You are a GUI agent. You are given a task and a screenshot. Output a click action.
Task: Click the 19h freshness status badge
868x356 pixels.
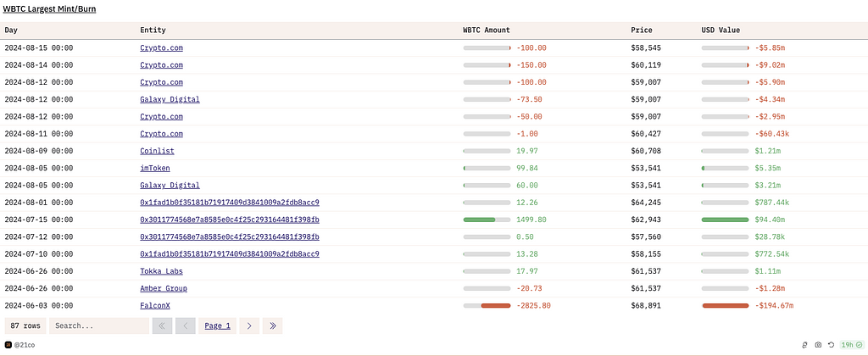click(849, 345)
